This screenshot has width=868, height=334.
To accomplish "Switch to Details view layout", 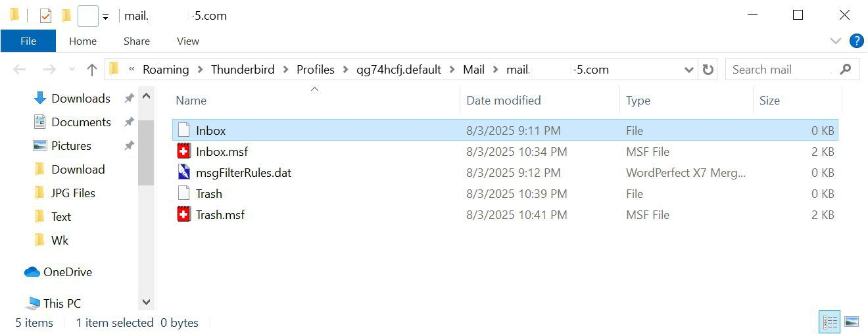I will point(830,322).
